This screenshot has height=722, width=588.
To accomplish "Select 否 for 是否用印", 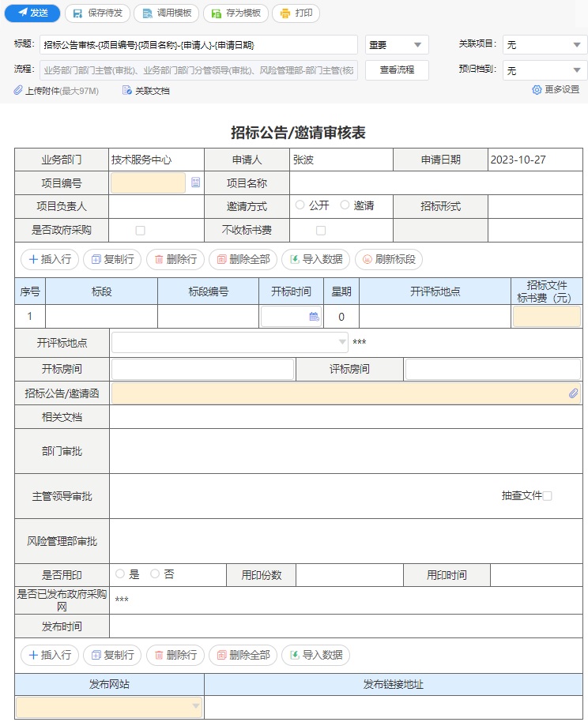I will pyautogui.click(x=155, y=573).
